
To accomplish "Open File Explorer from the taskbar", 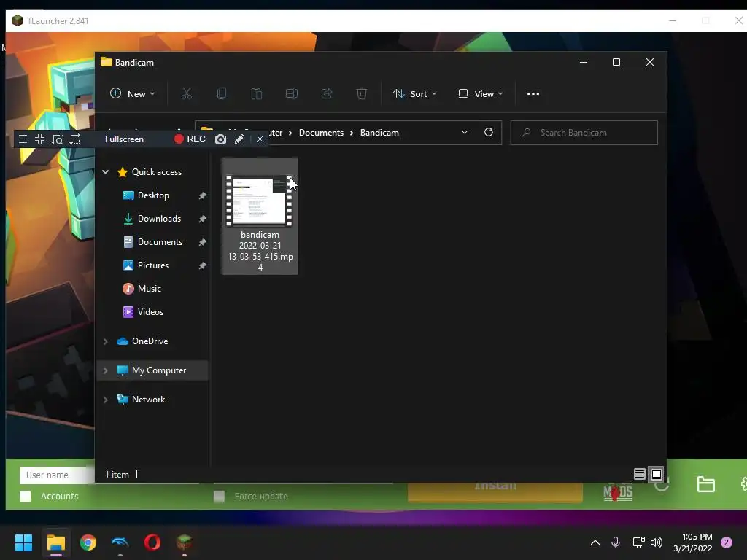I will tap(55, 542).
